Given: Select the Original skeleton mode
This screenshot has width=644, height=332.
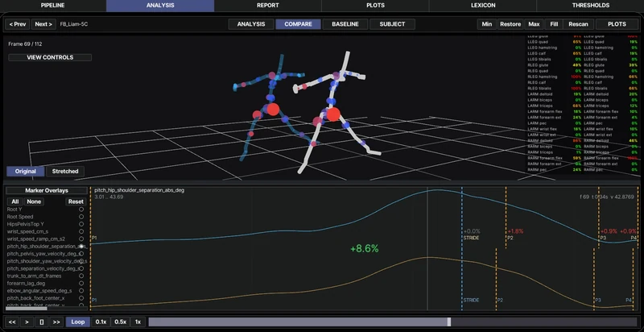Looking at the screenshot, I should tap(26, 172).
